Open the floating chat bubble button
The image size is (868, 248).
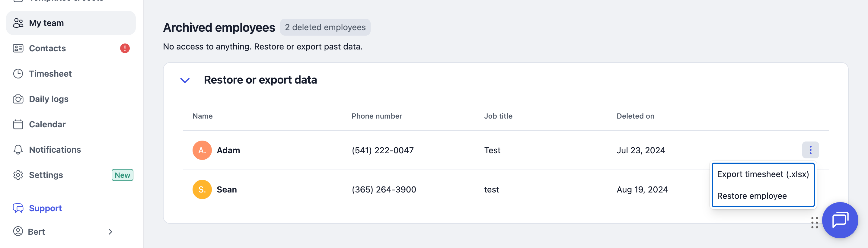click(x=839, y=220)
